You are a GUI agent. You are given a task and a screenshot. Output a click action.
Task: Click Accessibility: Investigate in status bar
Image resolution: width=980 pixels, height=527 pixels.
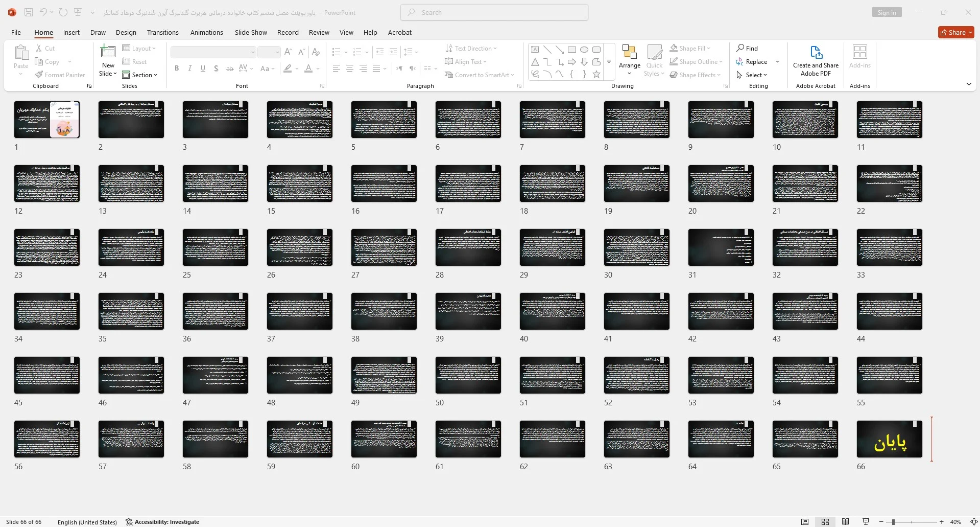pyautogui.click(x=162, y=522)
